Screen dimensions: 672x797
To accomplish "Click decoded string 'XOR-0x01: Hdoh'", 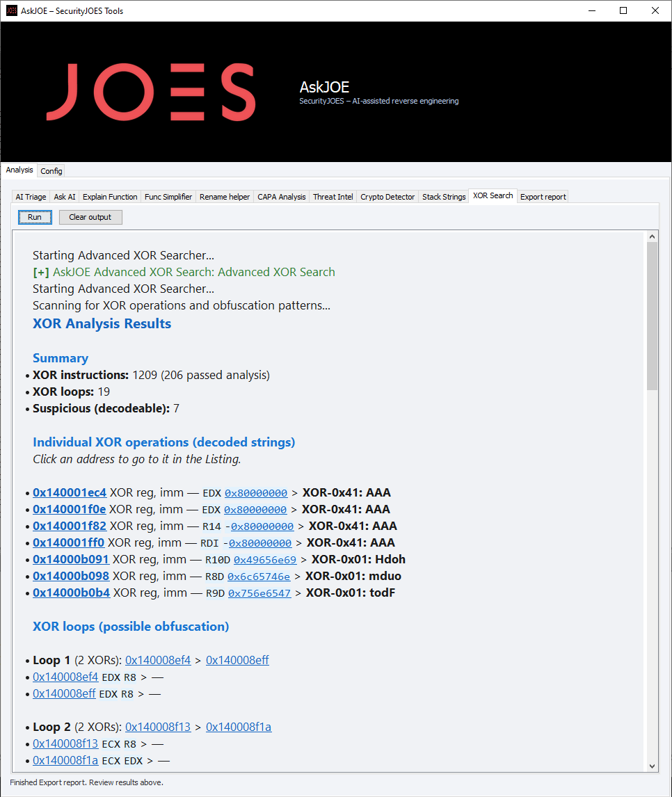I will [358, 560].
